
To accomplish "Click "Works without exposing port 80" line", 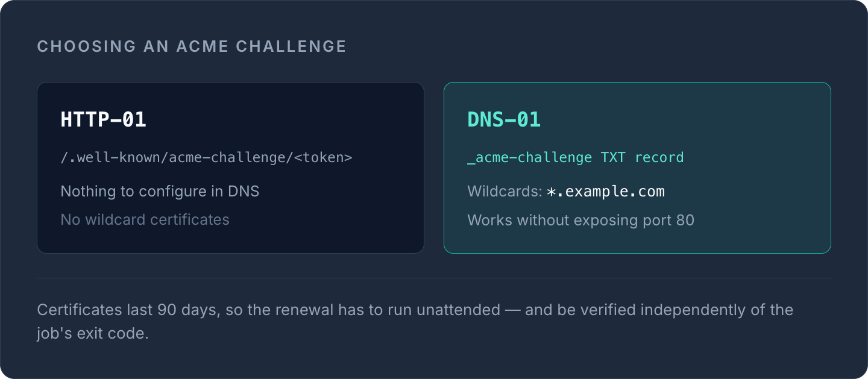I will point(580,220).
